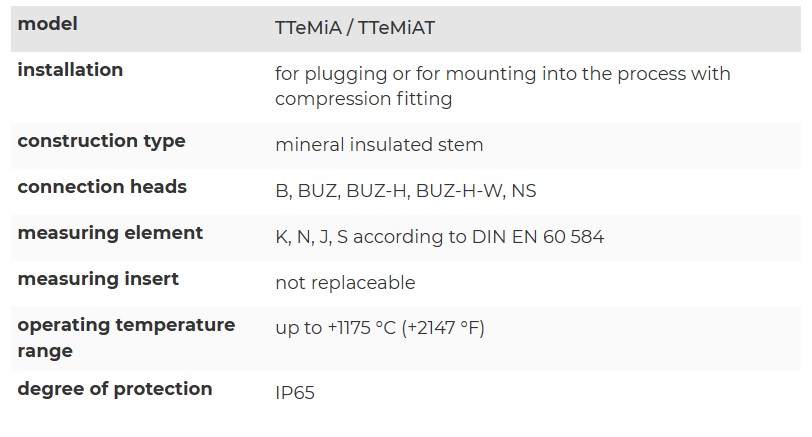The image size is (812, 437).
Task: Select the TTeMiA / TTeMiAT model value
Action: pos(355,28)
